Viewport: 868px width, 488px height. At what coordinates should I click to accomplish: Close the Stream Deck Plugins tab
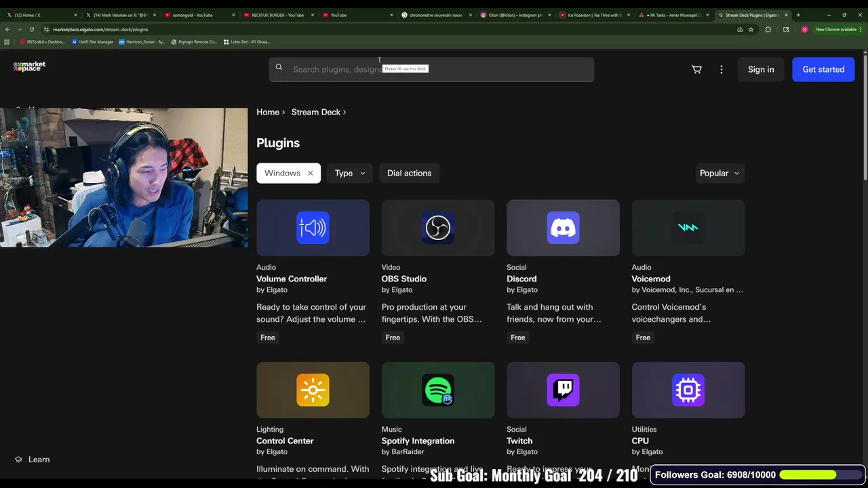coord(786,15)
